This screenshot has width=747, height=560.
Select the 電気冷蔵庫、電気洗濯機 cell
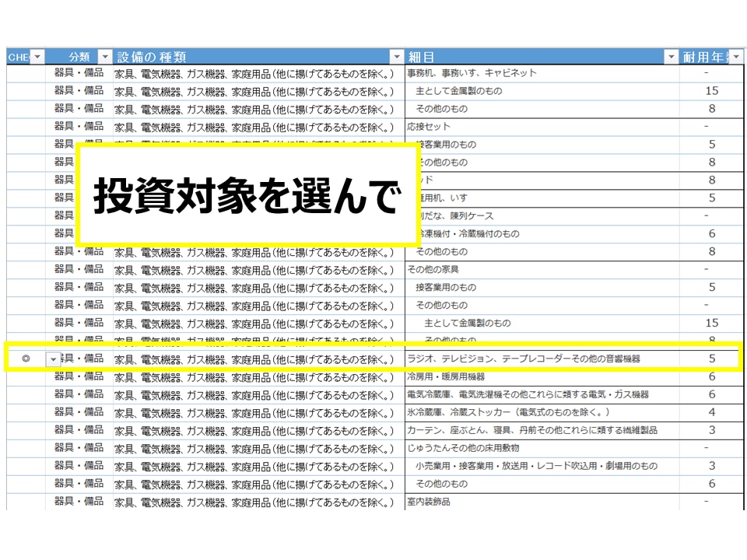point(542,394)
